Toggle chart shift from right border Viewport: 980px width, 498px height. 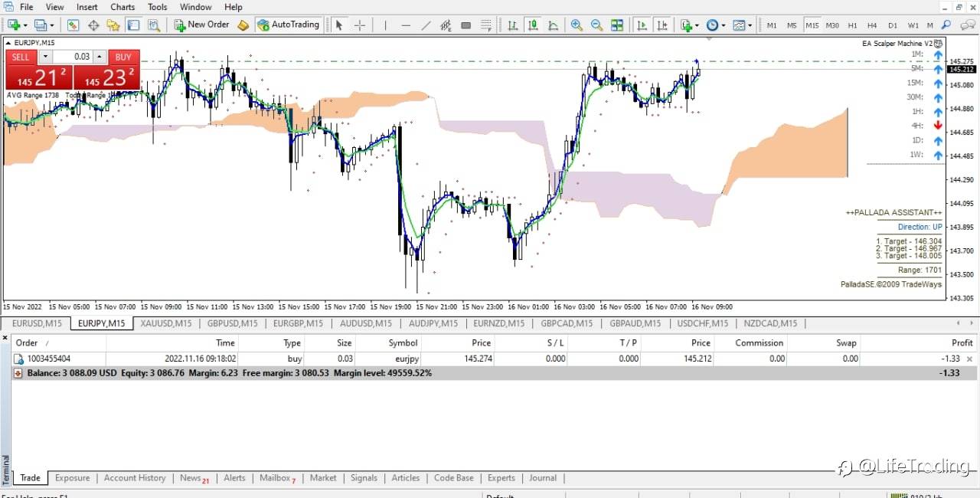pos(662,25)
